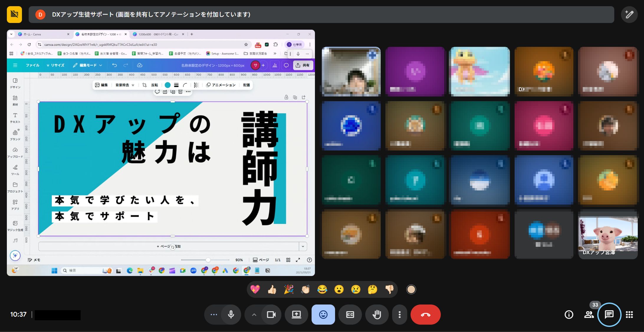Click the アニメーション button
This screenshot has height=332, width=644.
(x=221, y=85)
